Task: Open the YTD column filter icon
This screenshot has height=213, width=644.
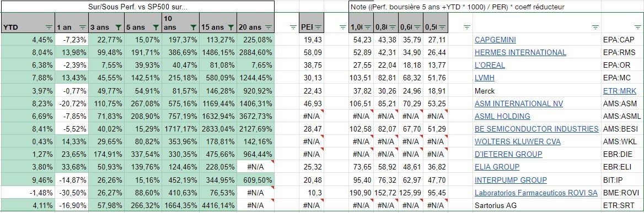Action: coord(49,28)
